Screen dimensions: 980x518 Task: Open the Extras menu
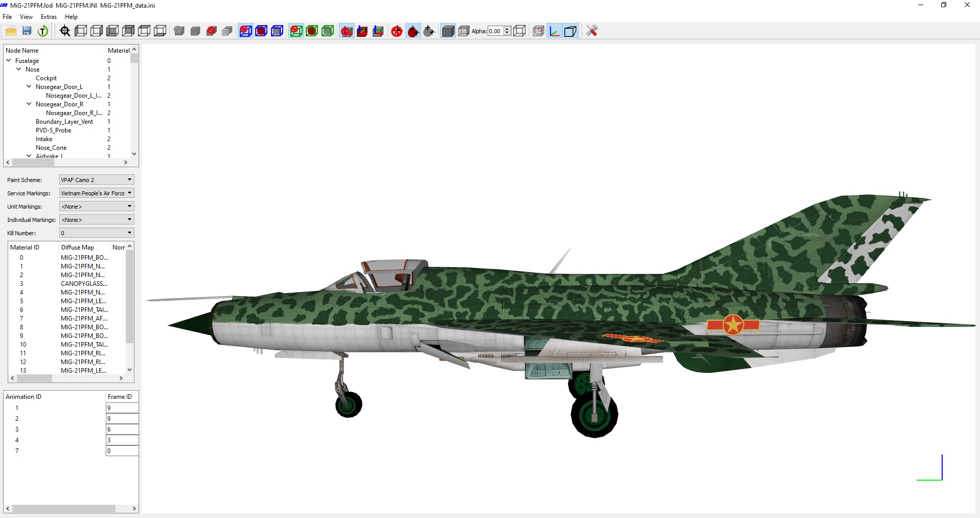pos(49,17)
